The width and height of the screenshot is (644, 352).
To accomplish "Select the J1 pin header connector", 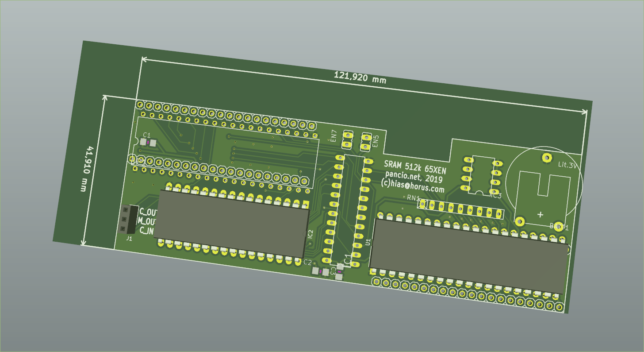I will coord(127,219).
